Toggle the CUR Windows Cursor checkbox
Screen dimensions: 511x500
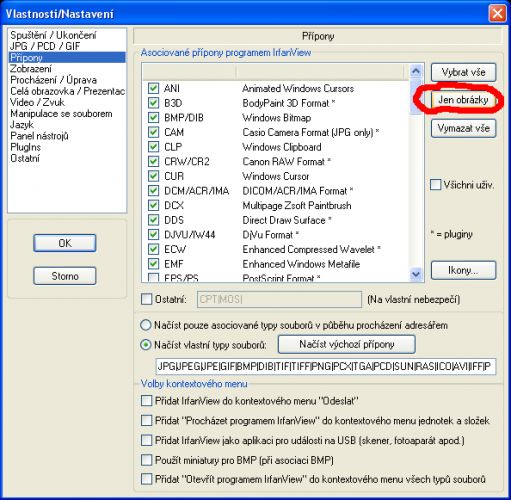coord(153,176)
